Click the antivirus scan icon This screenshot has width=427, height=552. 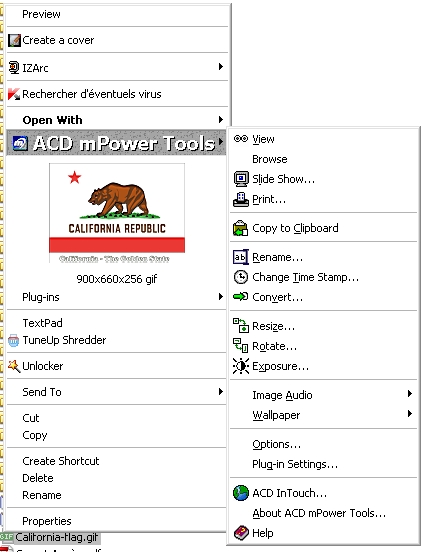(14, 94)
